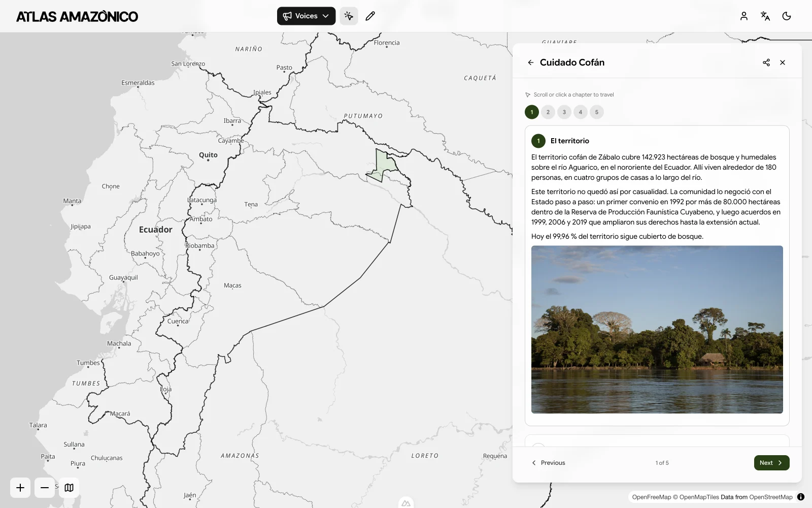Jump to chapter 2 circle

548,112
